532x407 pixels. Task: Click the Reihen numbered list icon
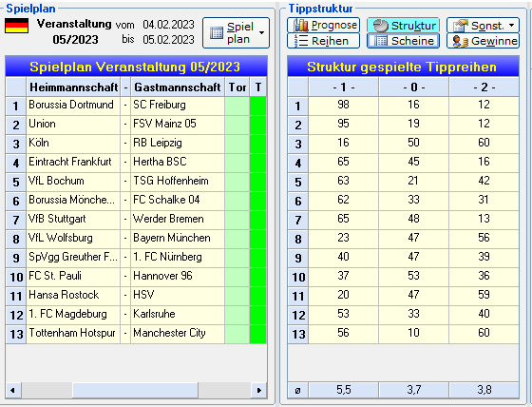click(301, 41)
